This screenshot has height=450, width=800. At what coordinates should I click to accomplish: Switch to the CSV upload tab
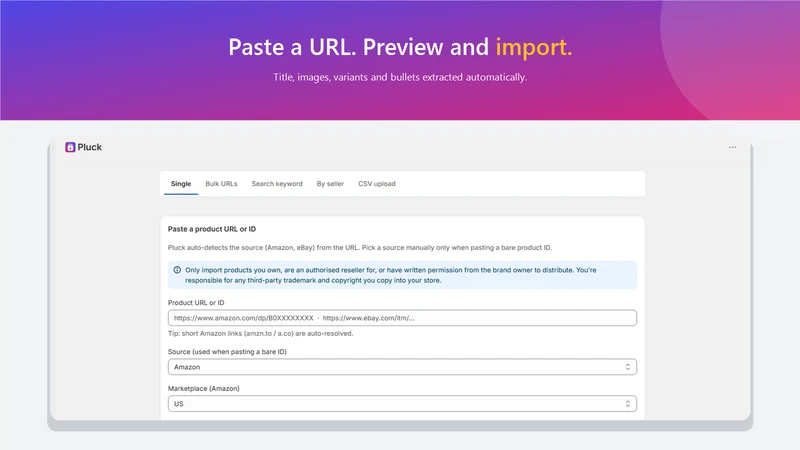[377, 184]
